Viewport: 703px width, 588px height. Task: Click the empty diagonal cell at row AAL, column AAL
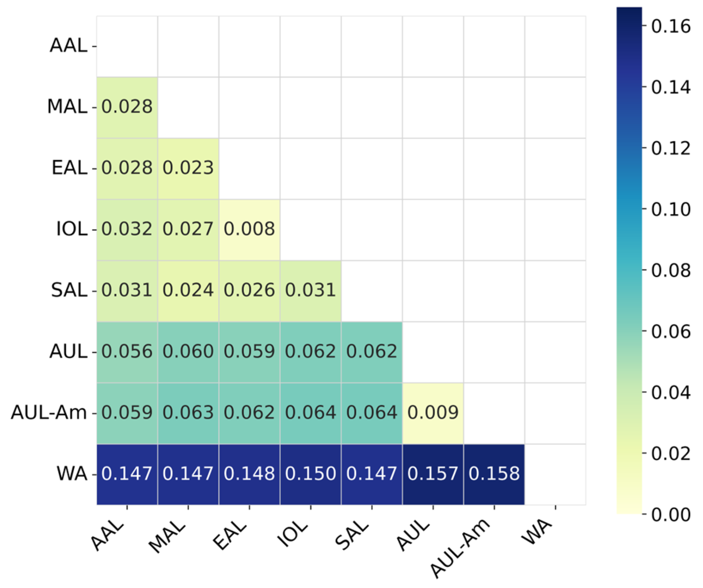127,46
